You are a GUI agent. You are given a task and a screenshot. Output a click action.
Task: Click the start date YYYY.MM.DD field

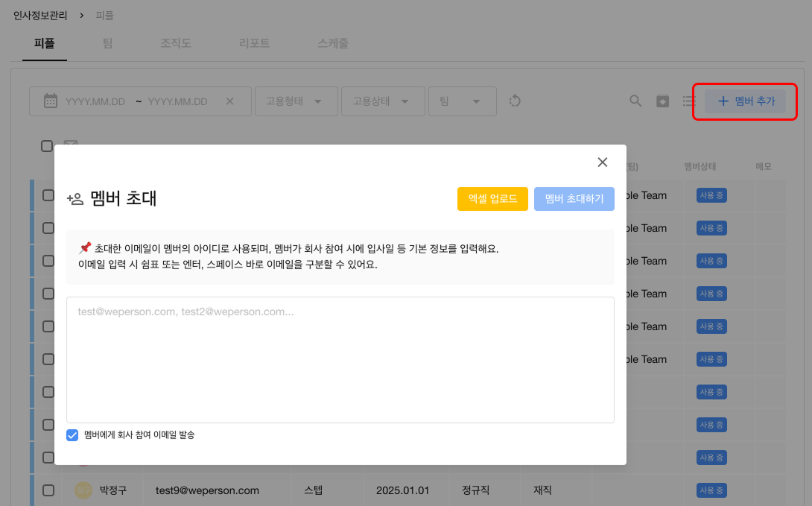[x=95, y=101]
